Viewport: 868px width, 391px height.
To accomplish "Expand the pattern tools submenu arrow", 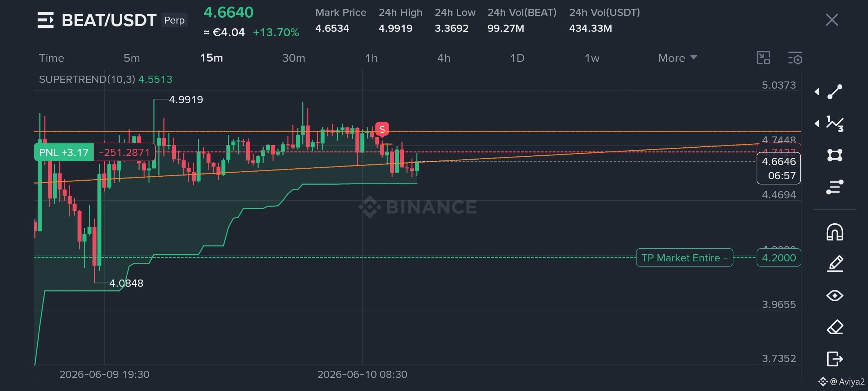I will (817, 124).
